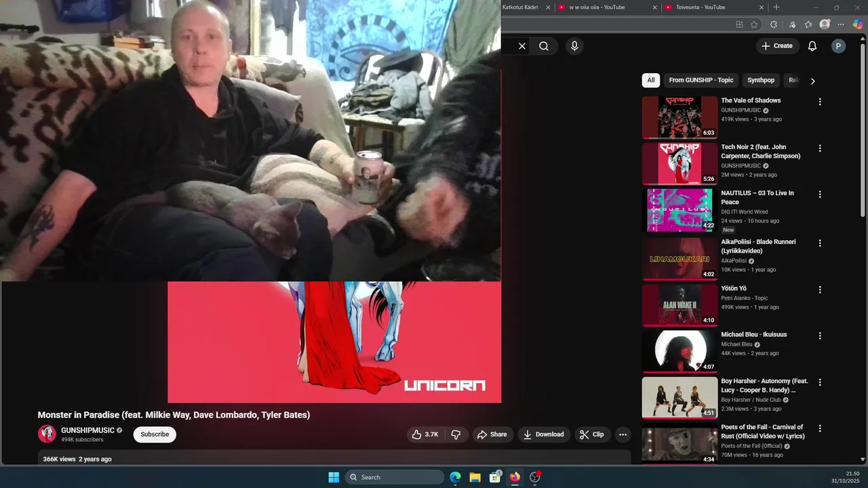Open Microsoft Store from the taskbar
Image resolution: width=868 pixels, height=488 pixels.
(495, 477)
